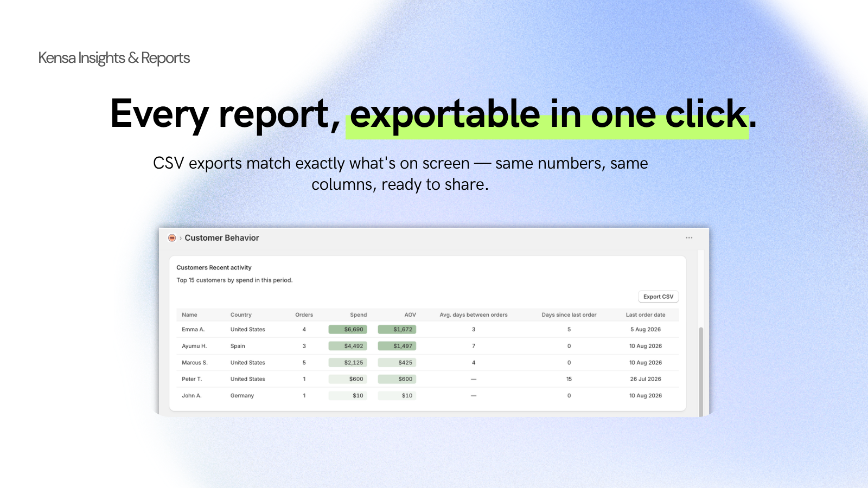Viewport: 868px width, 488px height.
Task: Sort by the Country column header
Action: (241, 314)
